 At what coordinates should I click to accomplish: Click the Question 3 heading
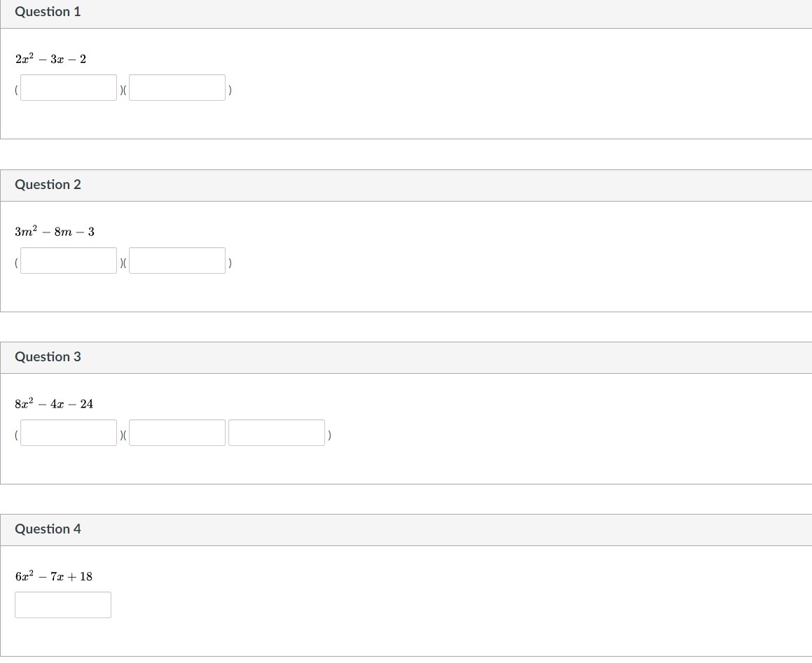click(48, 356)
